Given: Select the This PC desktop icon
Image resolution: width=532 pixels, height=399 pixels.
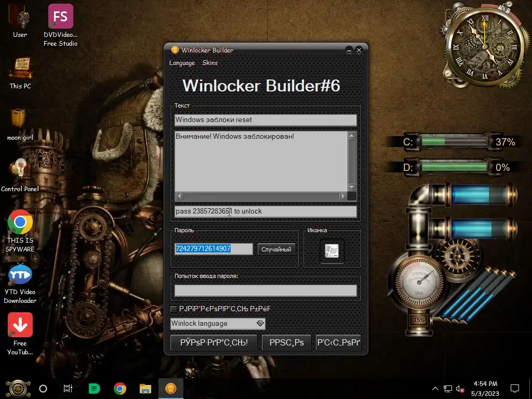Looking at the screenshot, I should (x=20, y=73).
